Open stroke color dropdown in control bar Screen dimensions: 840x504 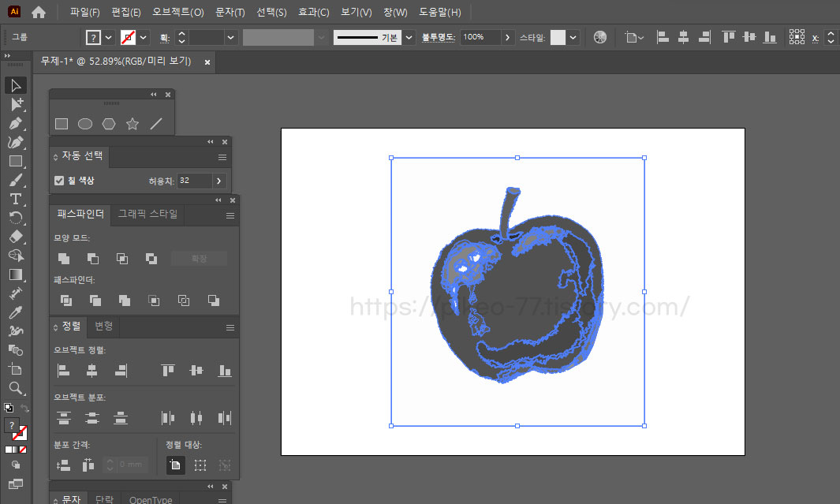(x=143, y=38)
